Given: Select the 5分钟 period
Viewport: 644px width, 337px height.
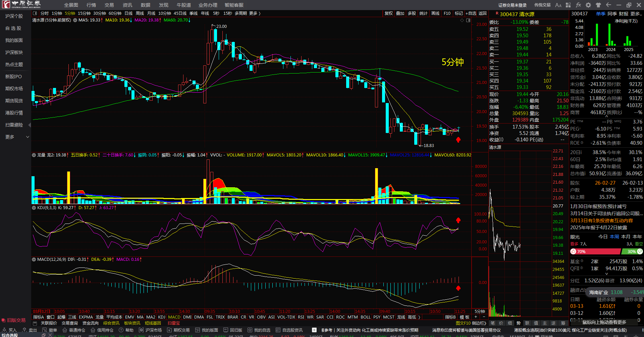Looking at the screenshot, I should [70, 13].
